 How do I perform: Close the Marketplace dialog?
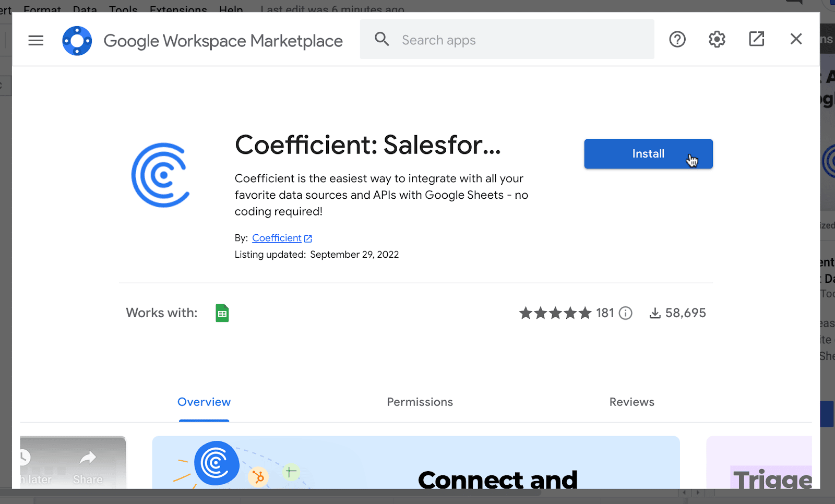point(796,39)
